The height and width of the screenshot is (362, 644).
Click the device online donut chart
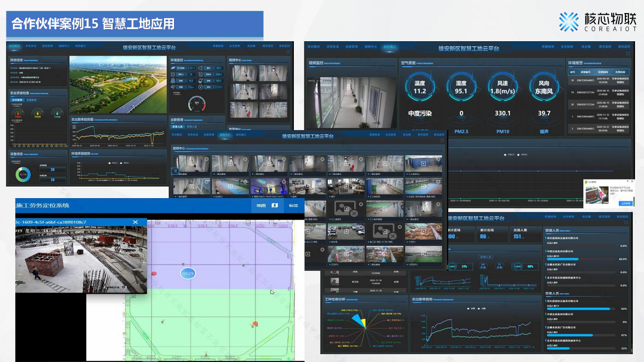click(x=23, y=174)
